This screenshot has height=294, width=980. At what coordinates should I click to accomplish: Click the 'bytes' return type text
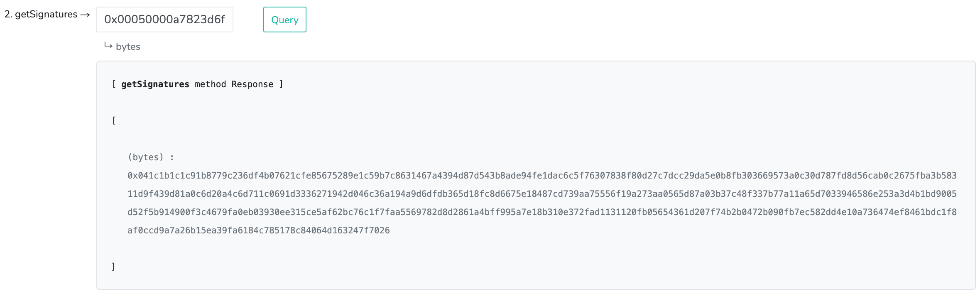point(128,47)
